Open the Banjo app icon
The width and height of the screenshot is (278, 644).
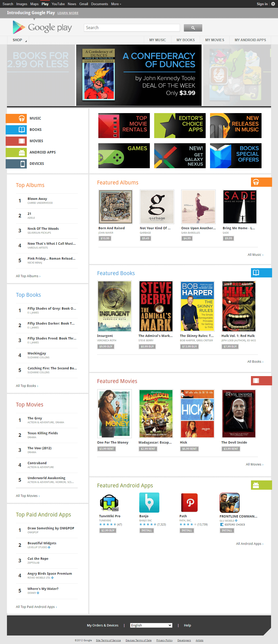(x=149, y=503)
